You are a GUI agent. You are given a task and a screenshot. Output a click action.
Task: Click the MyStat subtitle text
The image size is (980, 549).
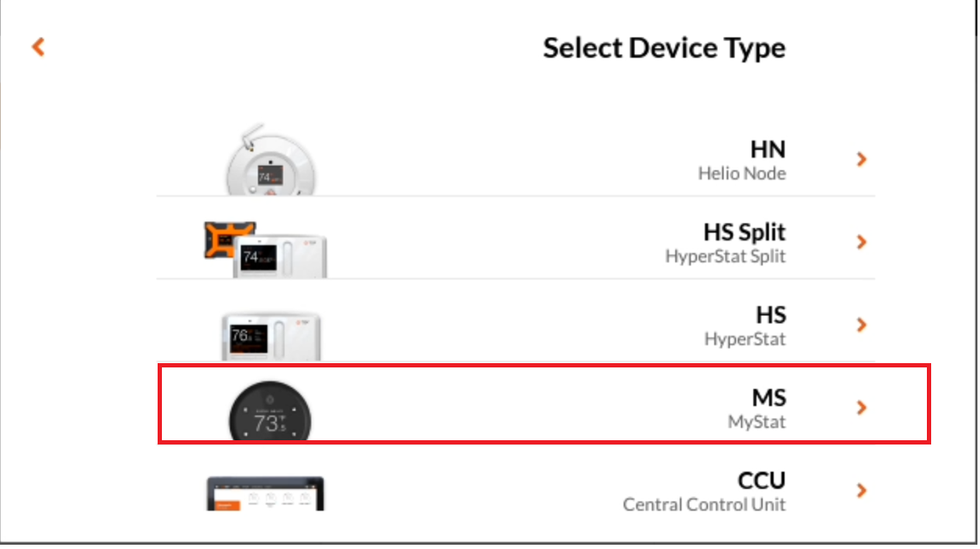(756, 422)
